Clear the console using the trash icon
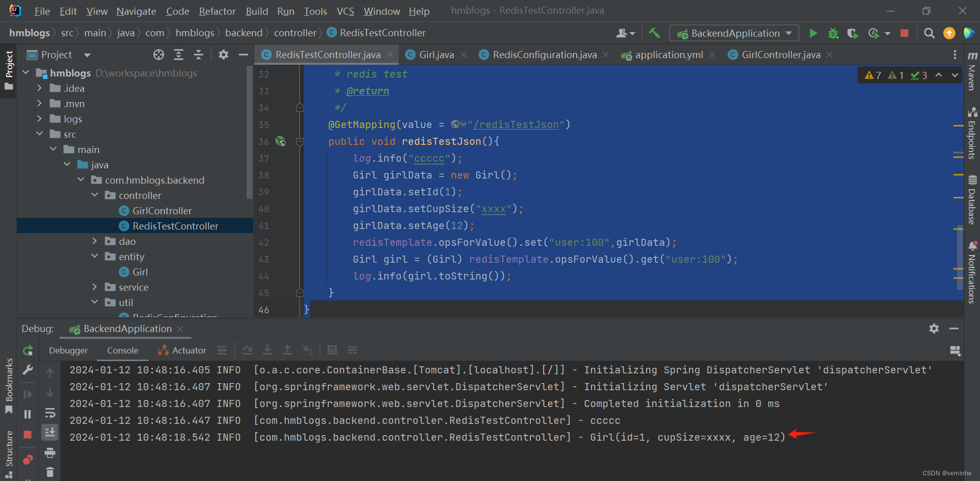Image resolution: width=980 pixels, height=481 pixels. (50, 472)
